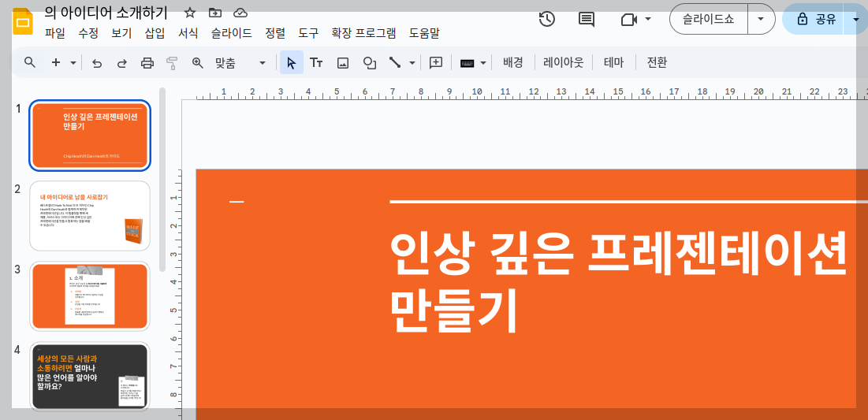Image resolution: width=868 pixels, height=420 pixels.
Task: Open the 서식 menu
Action: point(188,33)
